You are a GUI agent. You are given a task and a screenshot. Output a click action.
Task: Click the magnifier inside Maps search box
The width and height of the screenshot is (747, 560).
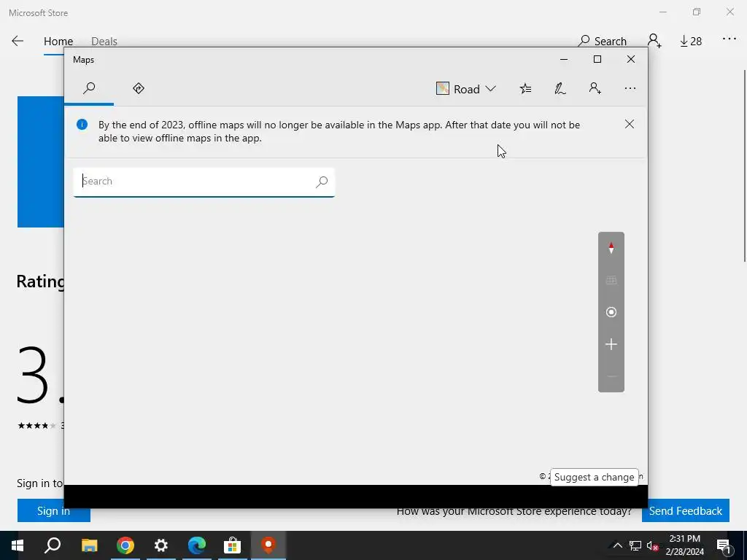322,182
